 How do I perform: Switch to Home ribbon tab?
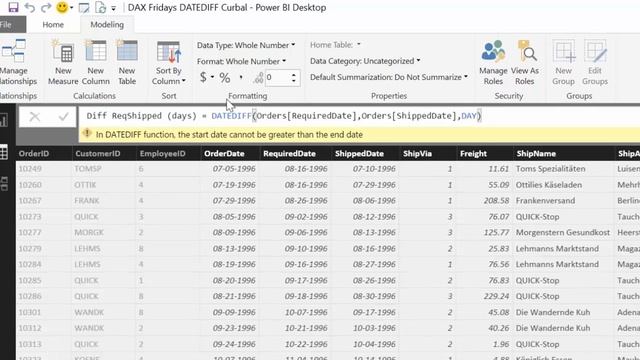tap(53, 24)
